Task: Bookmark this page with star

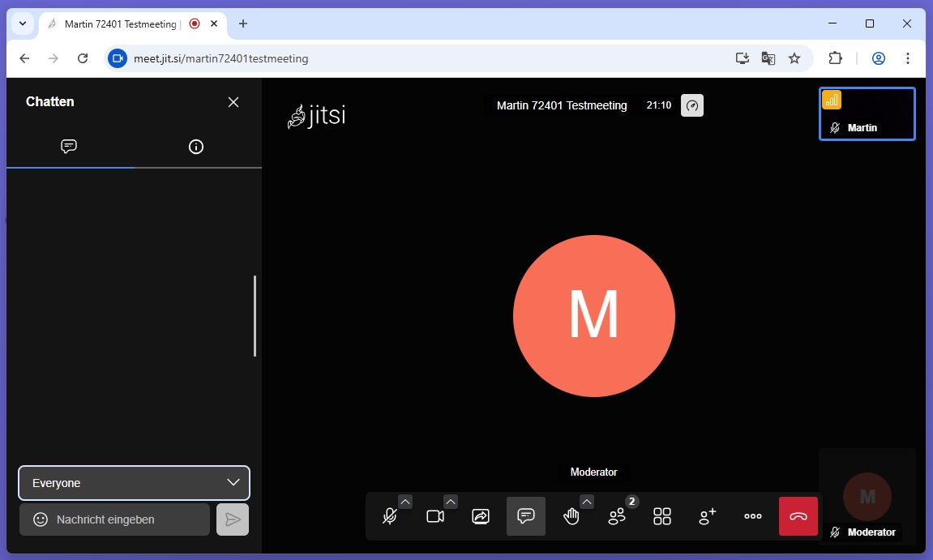Action: tap(794, 58)
